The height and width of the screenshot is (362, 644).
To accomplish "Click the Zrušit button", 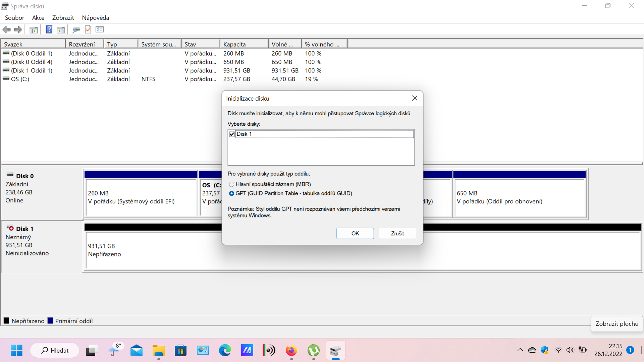I will (397, 233).
